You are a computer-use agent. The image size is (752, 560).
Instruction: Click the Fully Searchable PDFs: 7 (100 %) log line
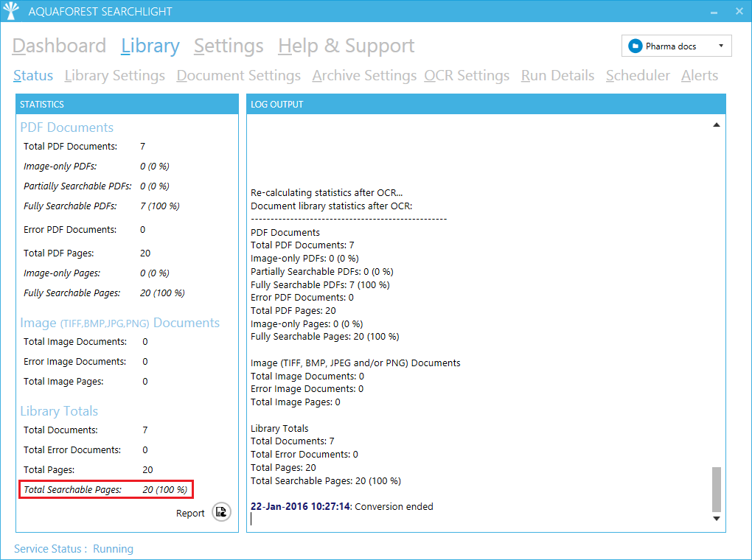[x=320, y=285]
